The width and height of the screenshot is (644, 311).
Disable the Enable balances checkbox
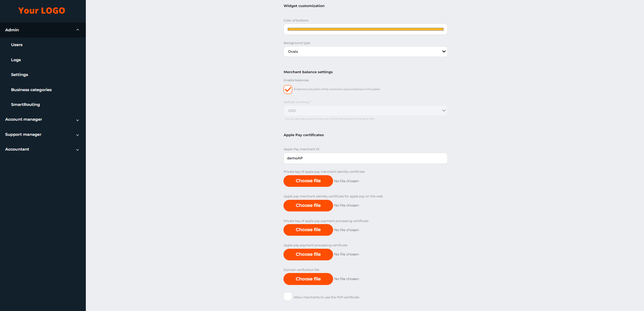[288, 89]
